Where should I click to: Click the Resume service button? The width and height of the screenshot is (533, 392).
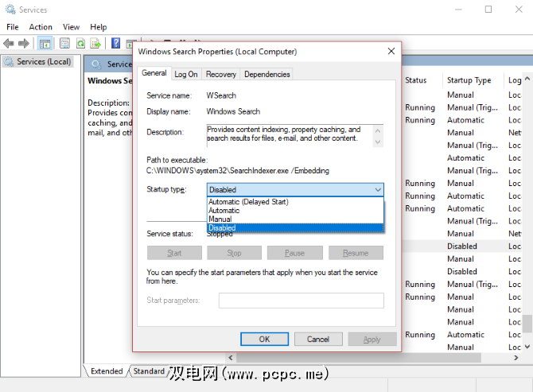[356, 253]
